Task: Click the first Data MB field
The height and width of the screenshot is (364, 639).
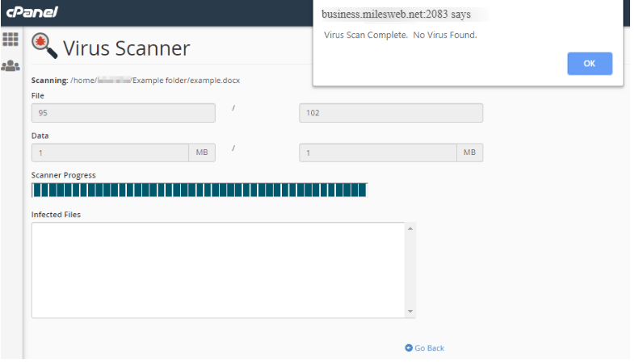Action: [111, 153]
